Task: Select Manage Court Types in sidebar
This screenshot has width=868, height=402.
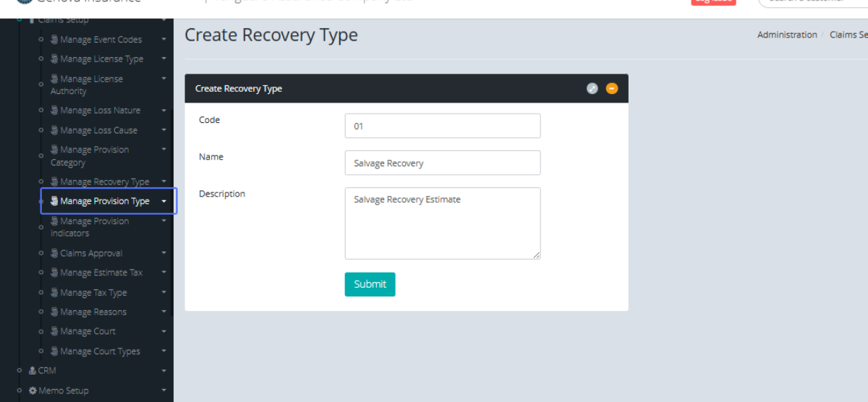Action: pyautogui.click(x=100, y=351)
